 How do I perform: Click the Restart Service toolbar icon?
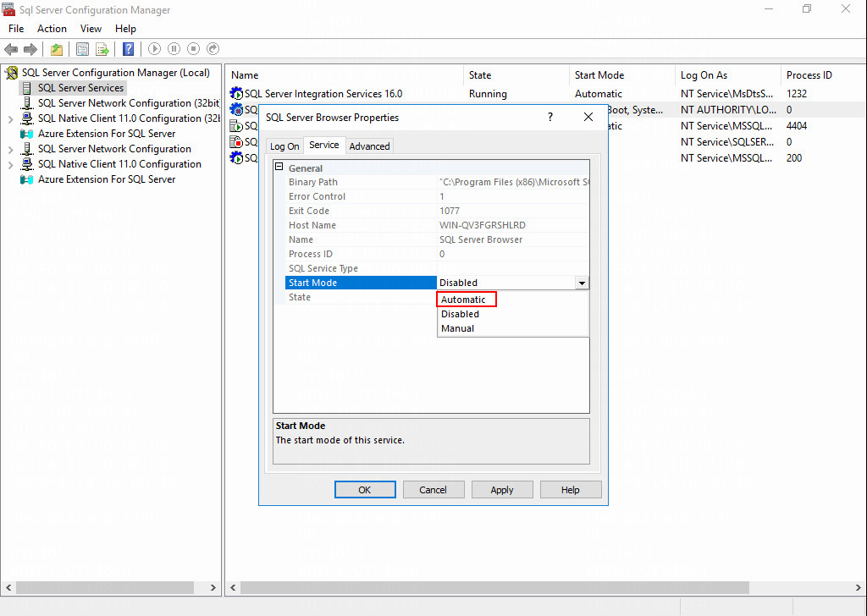click(213, 49)
